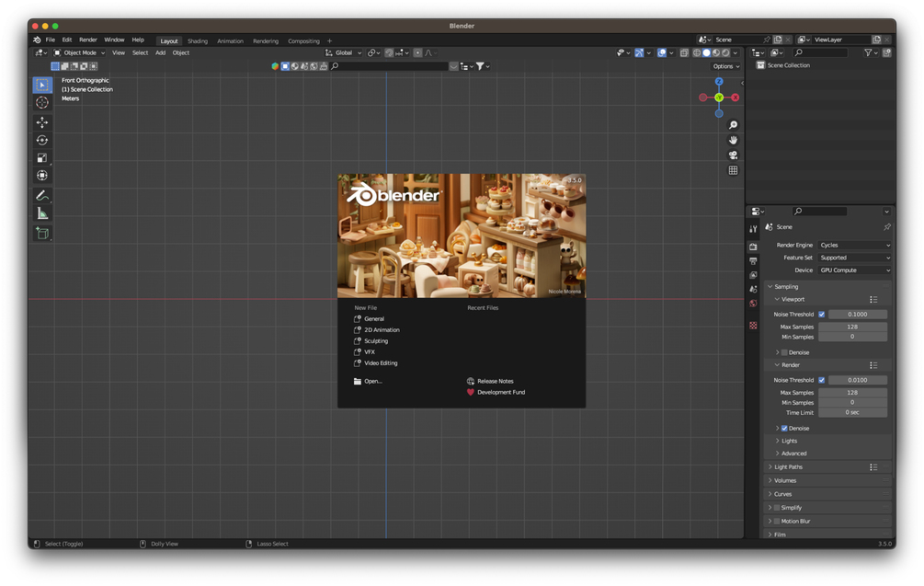
Task: Open the Tool properties tab
Action: pos(753,229)
